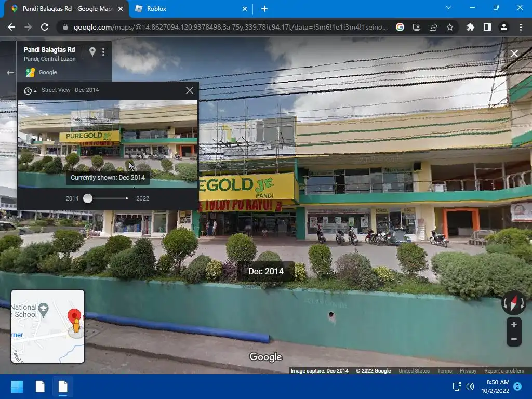This screenshot has height=399, width=532.
Task: Close Street View with the top-right X
Action: 514,54
